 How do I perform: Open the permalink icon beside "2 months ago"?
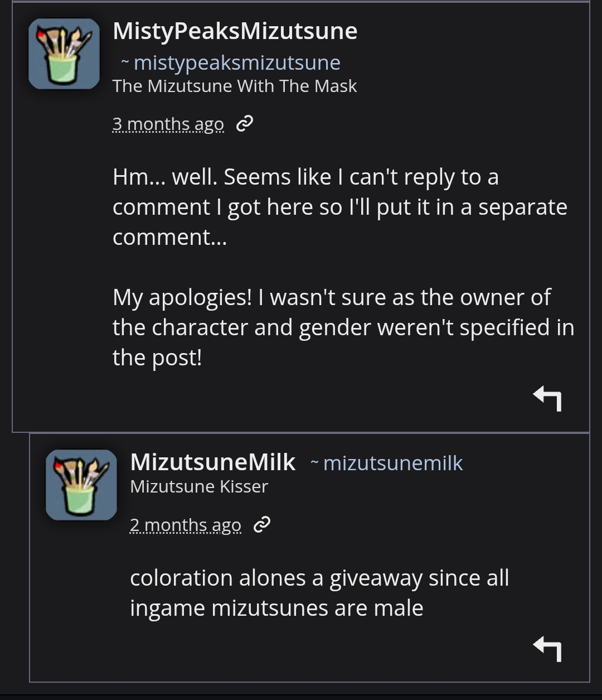pos(261,525)
